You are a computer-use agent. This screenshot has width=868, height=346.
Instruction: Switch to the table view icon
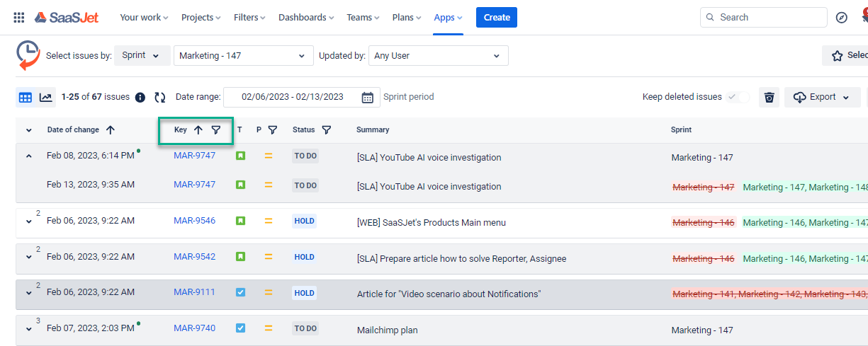click(25, 98)
